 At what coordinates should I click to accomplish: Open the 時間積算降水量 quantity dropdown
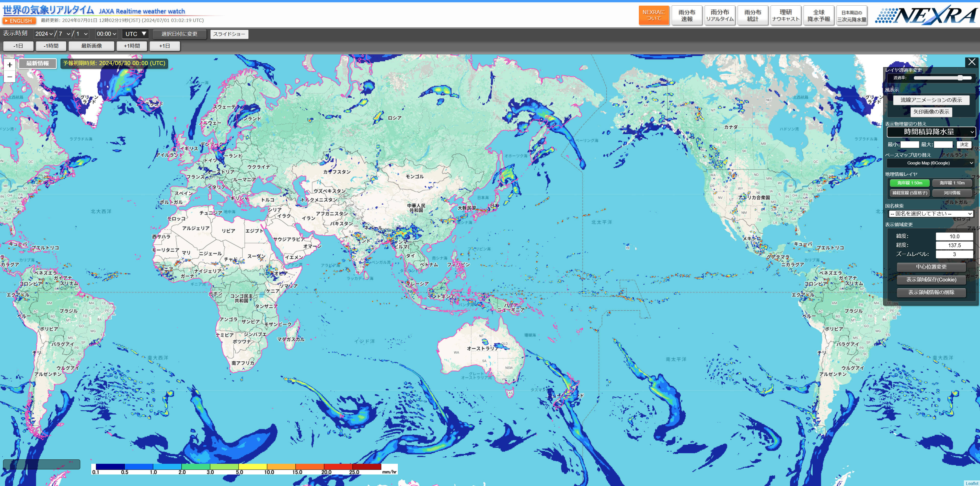931,132
